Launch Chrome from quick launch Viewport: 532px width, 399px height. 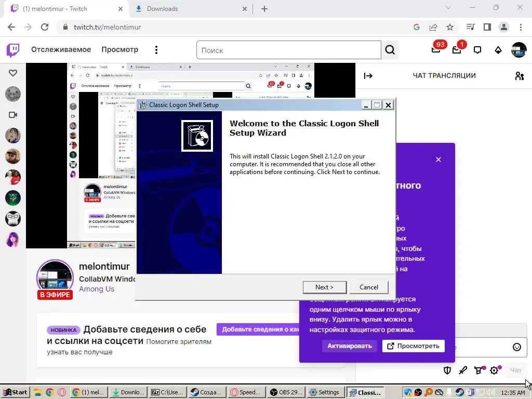[49, 393]
